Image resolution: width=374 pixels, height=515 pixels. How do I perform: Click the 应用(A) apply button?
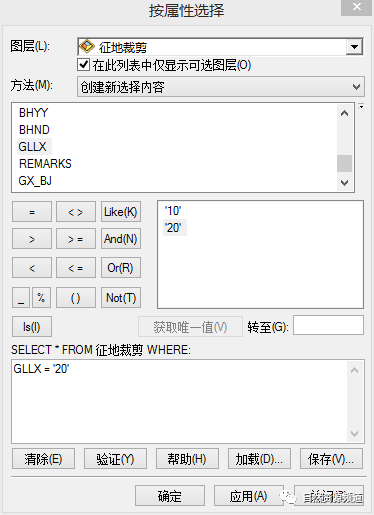249,496
